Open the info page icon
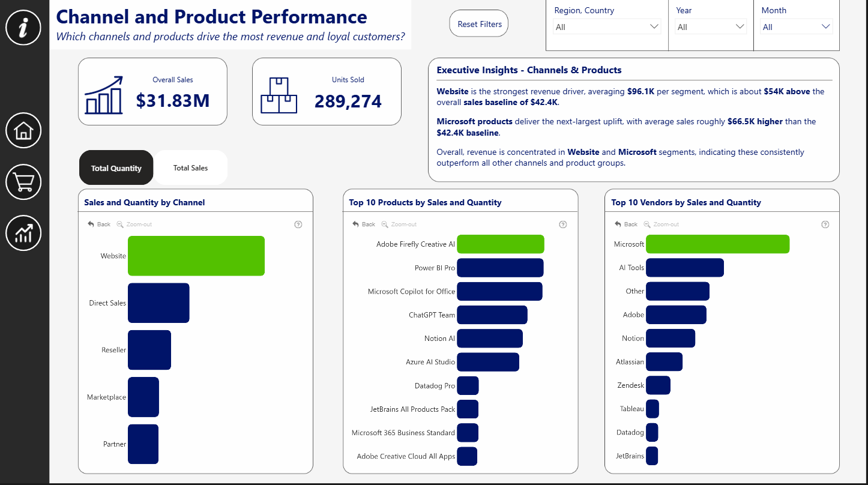Screen dimensions: 868x485 click(23, 27)
